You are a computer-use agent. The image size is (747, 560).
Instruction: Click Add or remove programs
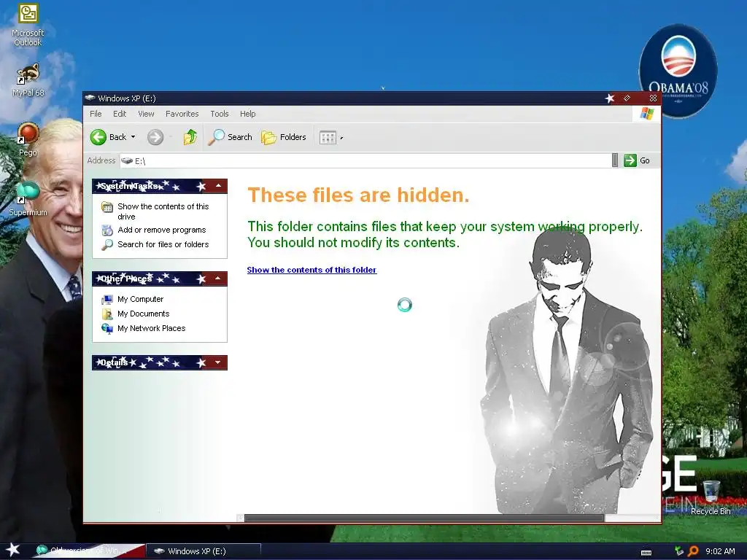154,230
